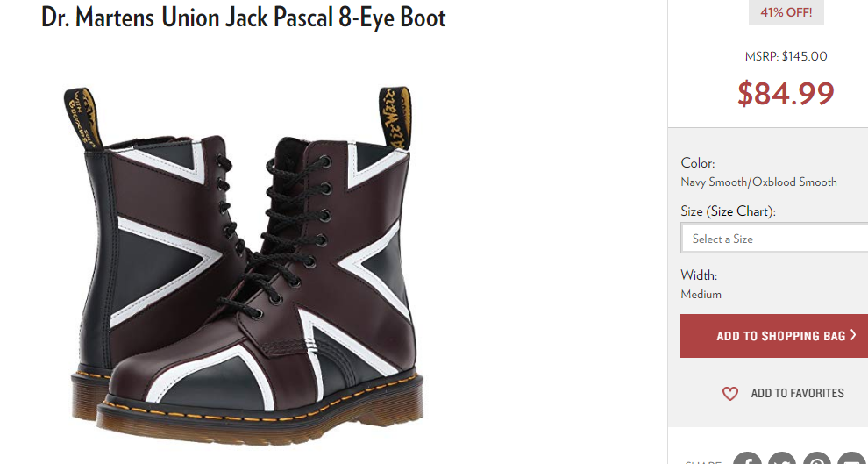
Task: Click the Union Jack boot product image
Action: pyautogui.click(x=244, y=265)
